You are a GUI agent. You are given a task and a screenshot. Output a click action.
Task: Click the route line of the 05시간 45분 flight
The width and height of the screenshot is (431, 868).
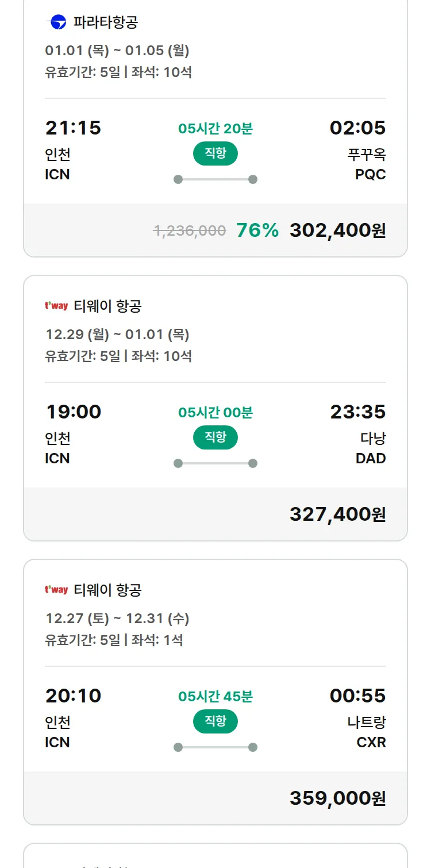pos(215,747)
